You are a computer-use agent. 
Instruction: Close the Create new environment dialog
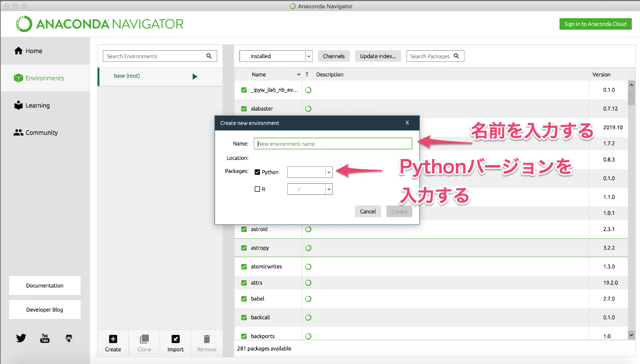407,123
